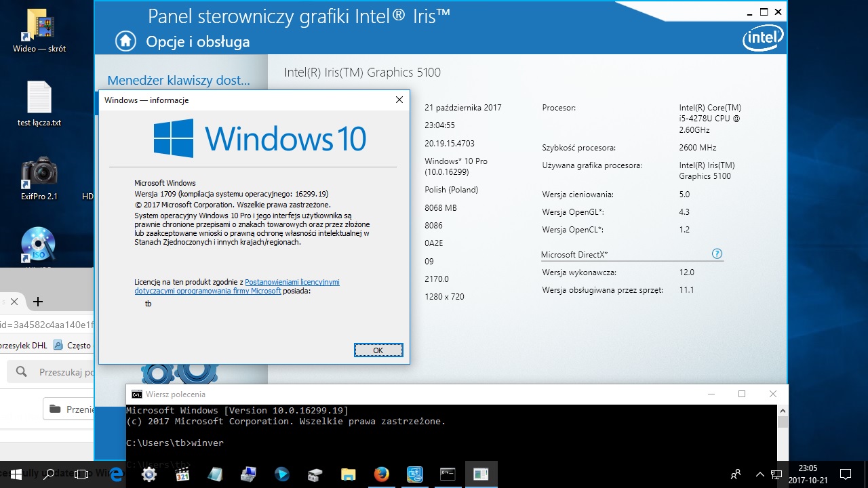Screen dimensions: 868x488
Task: Open the Action Center notifications
Action: point(846,474)
